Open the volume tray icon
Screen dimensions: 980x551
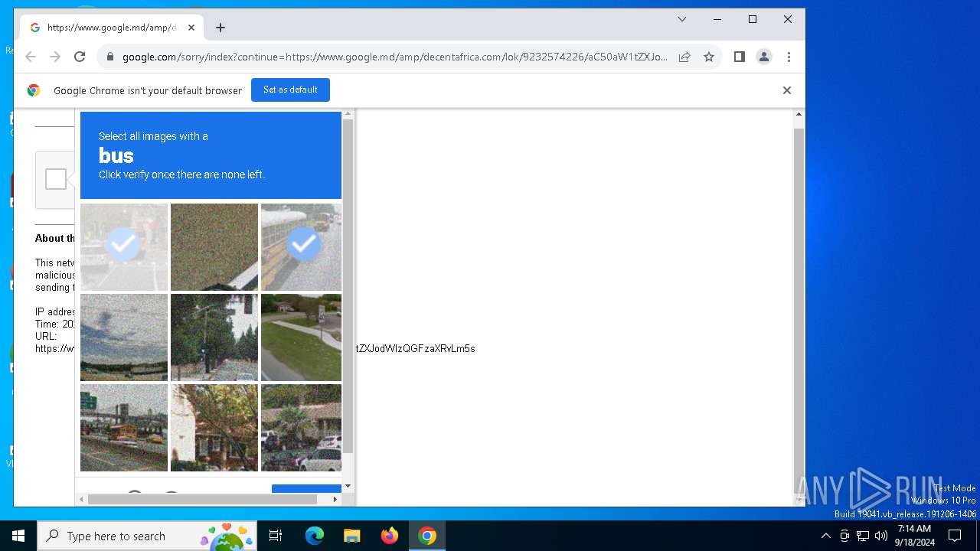pos(881,536)
